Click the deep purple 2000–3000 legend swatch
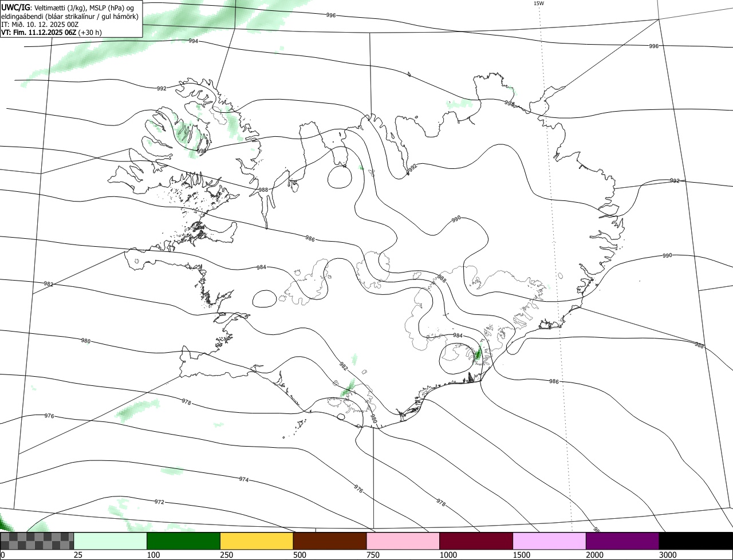The image size is (733, 560). tap(622, 541)
